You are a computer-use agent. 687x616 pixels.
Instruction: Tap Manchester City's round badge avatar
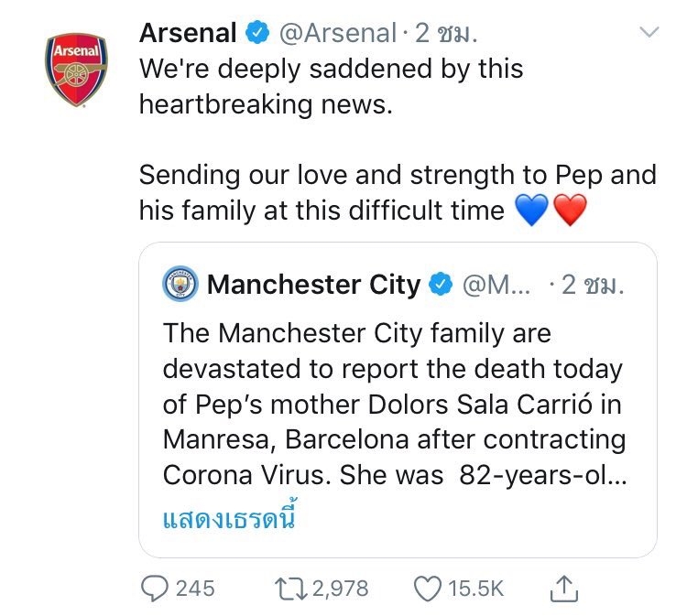point(180,285)
